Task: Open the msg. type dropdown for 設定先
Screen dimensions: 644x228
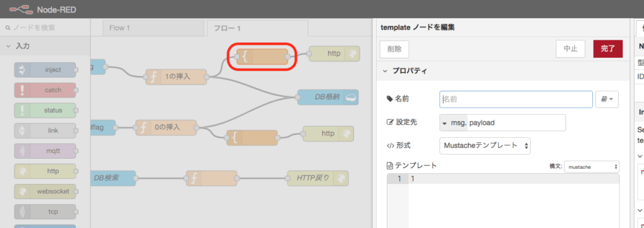Action: pos(453,123)
